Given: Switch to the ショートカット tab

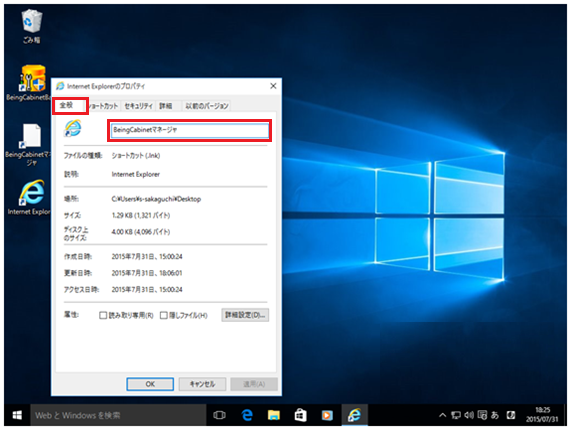Looking at the screenshot, I should coord(103,106).
